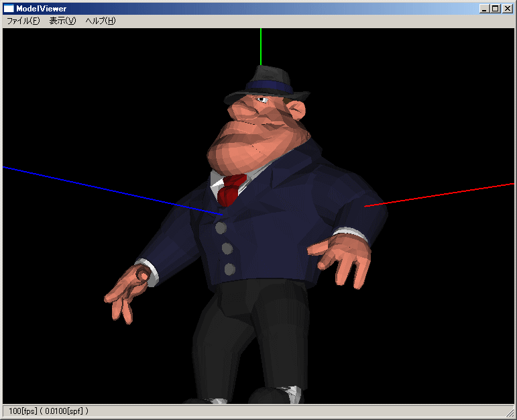Click the top jacket button on the model
The width and height of the screenshot is (517, 420).
221,227
